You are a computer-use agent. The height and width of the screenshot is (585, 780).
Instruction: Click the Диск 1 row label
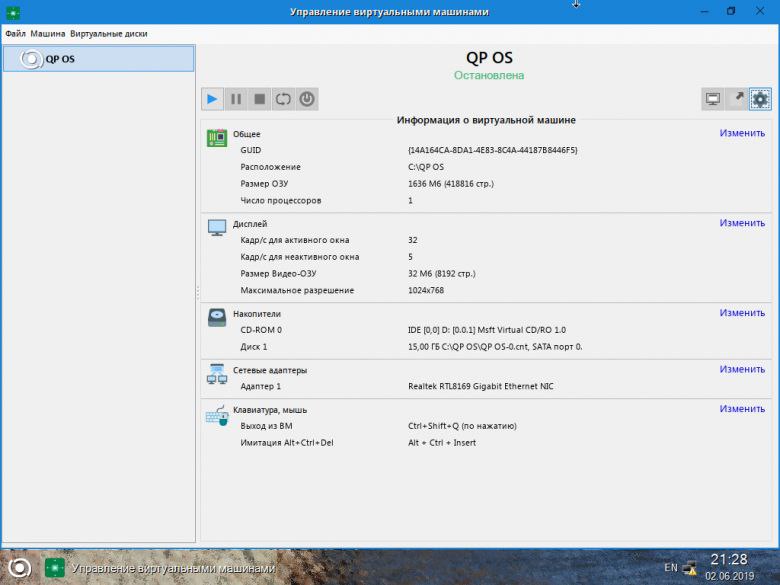[x=254, y=347]
